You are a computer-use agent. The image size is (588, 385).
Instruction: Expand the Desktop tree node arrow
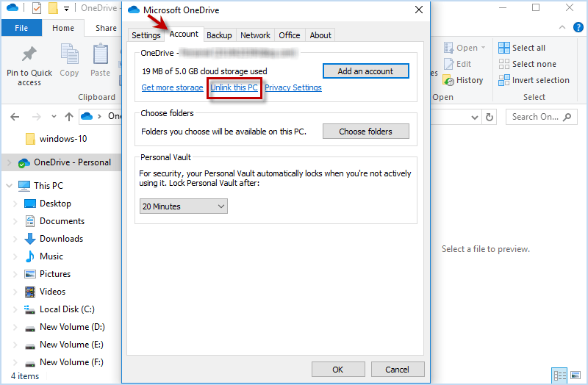(x=15, y=204)
